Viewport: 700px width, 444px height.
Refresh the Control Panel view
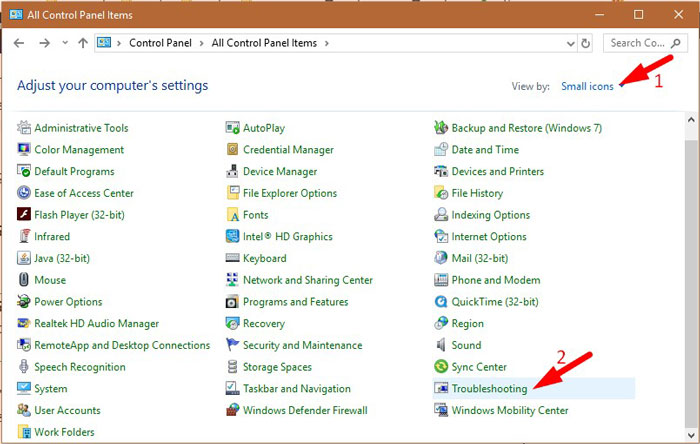click(585, 43)
